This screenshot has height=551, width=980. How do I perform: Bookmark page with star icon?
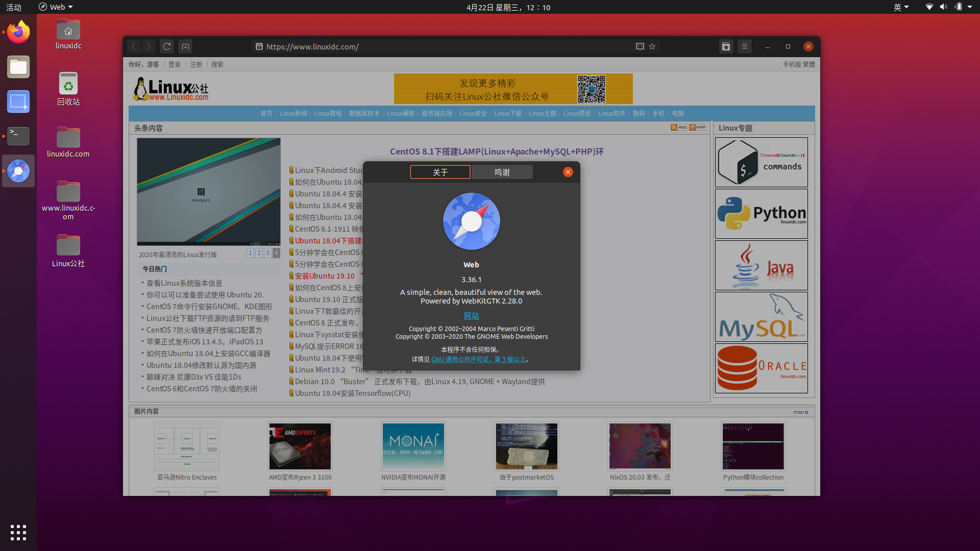652,46
